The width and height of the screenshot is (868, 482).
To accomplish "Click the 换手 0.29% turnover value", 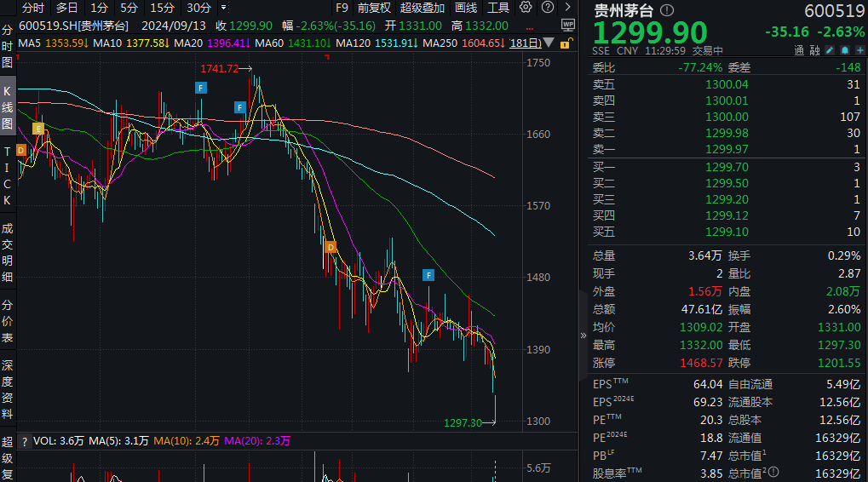I will tap(844, 255).
